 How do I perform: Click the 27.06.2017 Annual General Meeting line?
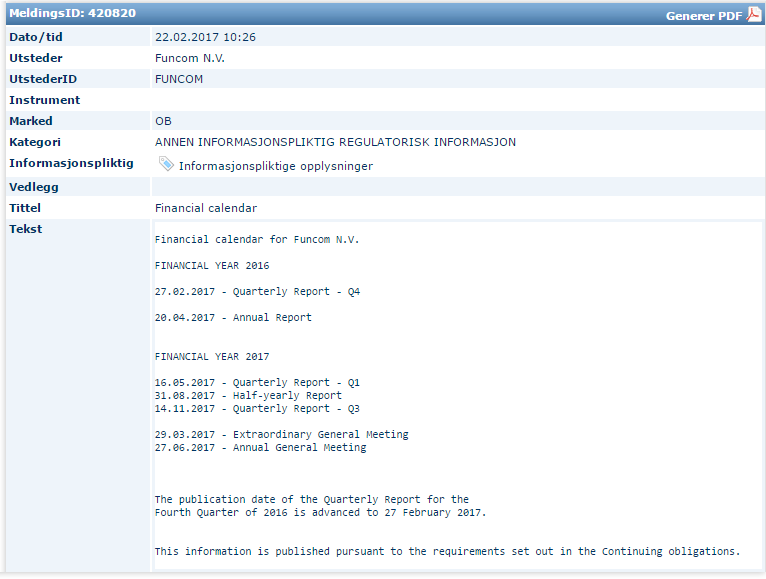click(x=260, y=448)
